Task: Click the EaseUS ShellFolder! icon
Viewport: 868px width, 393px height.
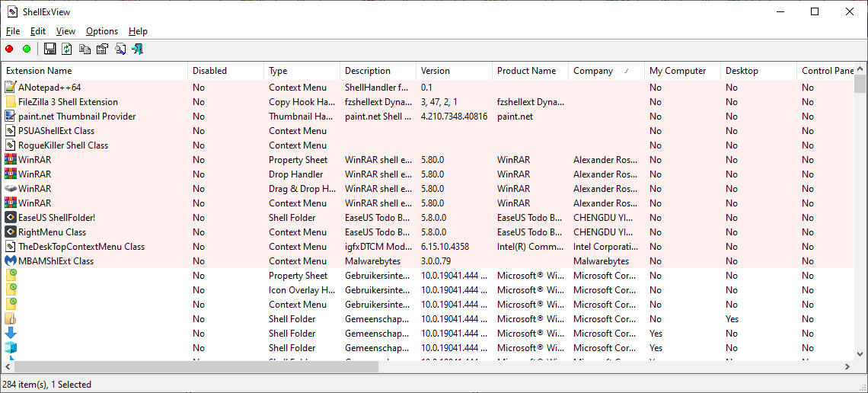Action: (x=11, y=218)
